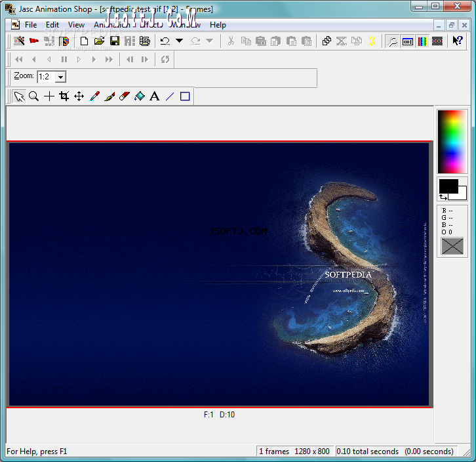Create a new blank animation
This screenshot has width=476, height=462.
coord(84,41)
